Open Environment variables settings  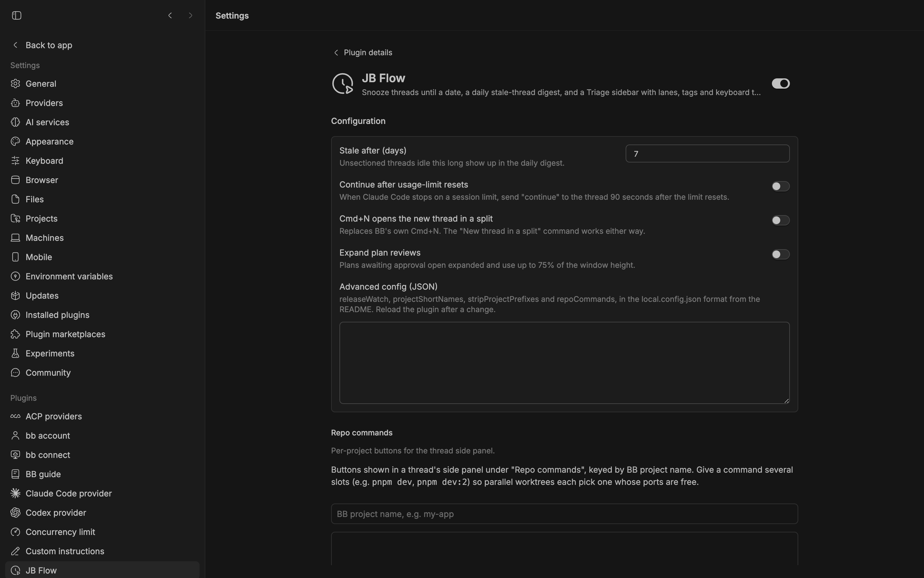102,276
